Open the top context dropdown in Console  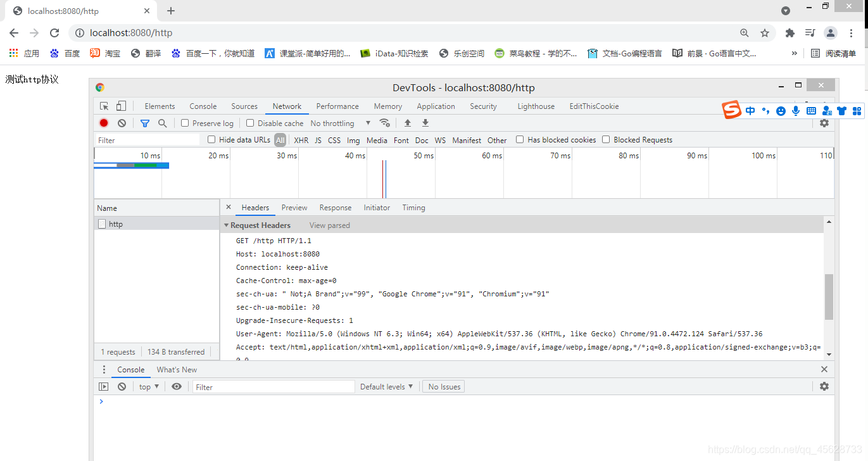pyautogui.click(x=149, y=386)
